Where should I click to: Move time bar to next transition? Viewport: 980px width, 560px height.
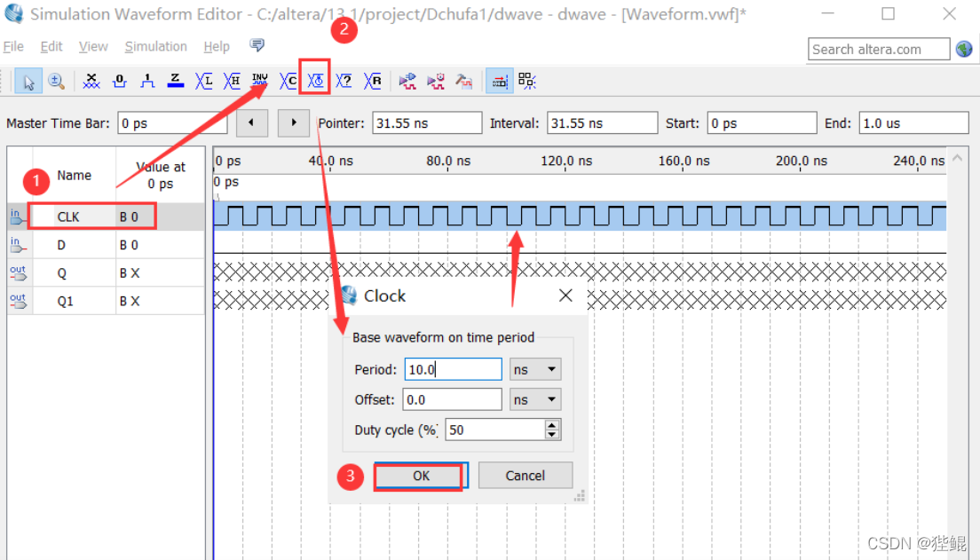(294, 122)
